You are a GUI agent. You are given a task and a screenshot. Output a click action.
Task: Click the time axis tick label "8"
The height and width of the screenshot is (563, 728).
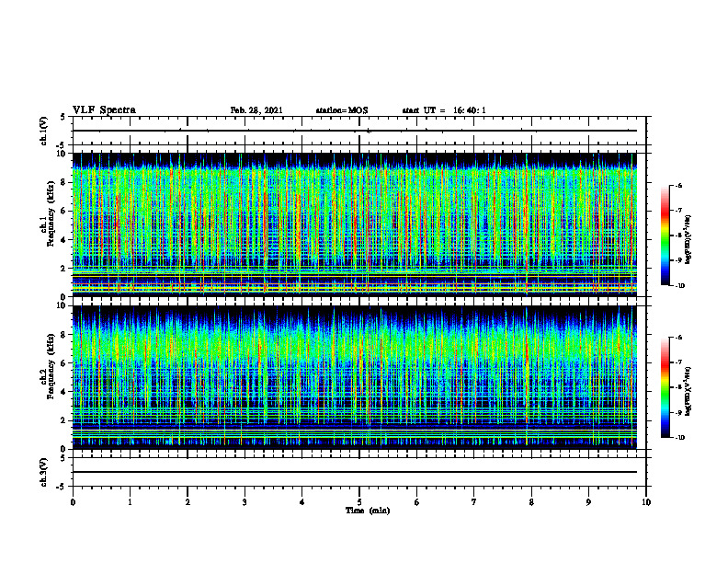tap(531, 502)
